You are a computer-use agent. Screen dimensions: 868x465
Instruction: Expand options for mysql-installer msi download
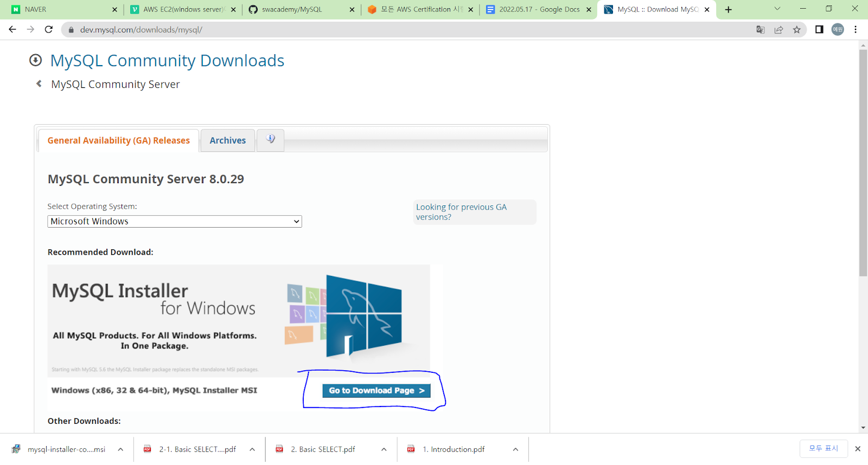coord(120,449)
